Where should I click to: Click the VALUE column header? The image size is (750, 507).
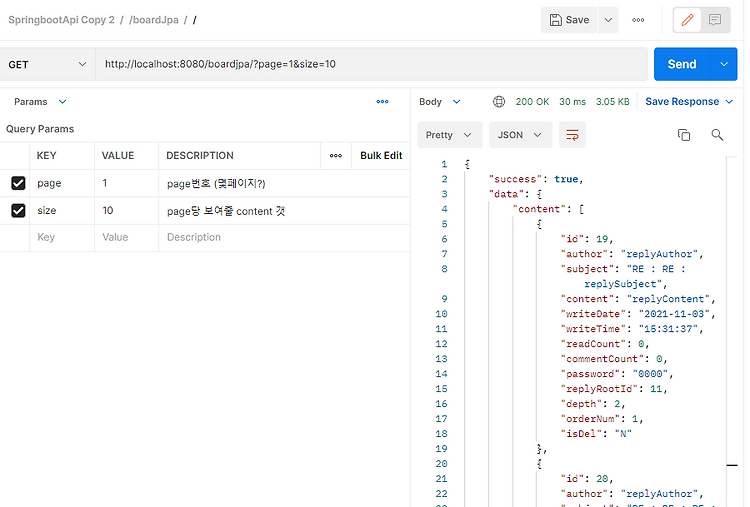(118, 155)
